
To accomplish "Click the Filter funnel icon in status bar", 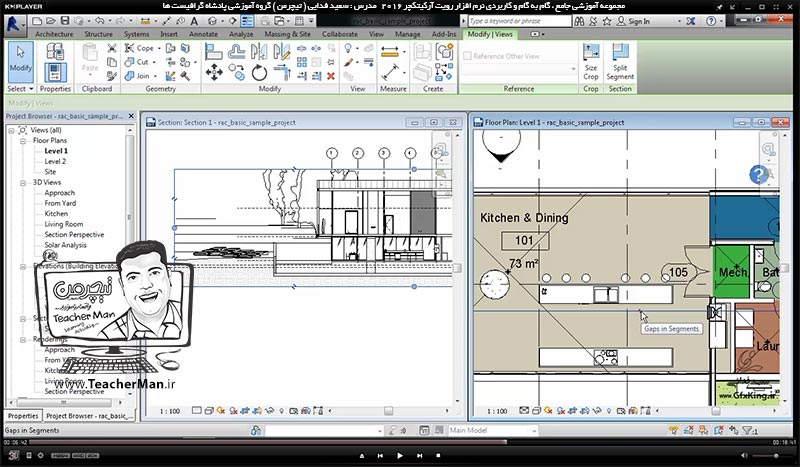I will click(749, 430).
